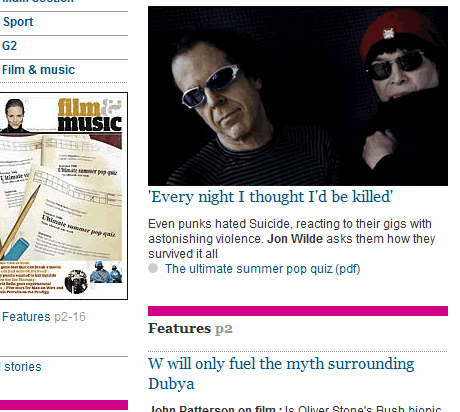Click the Film & Music cover thumbnail
This screenshot has width=460, height=412.
coord(63,196)
